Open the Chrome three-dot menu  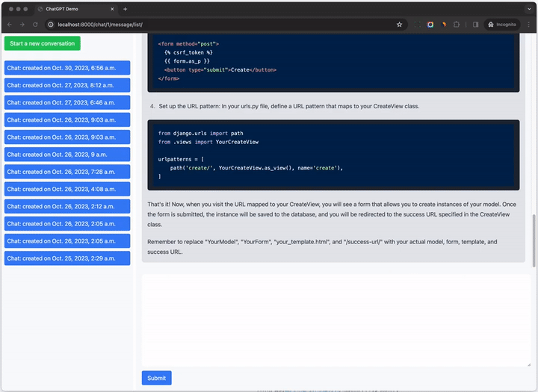coord(529,25)
